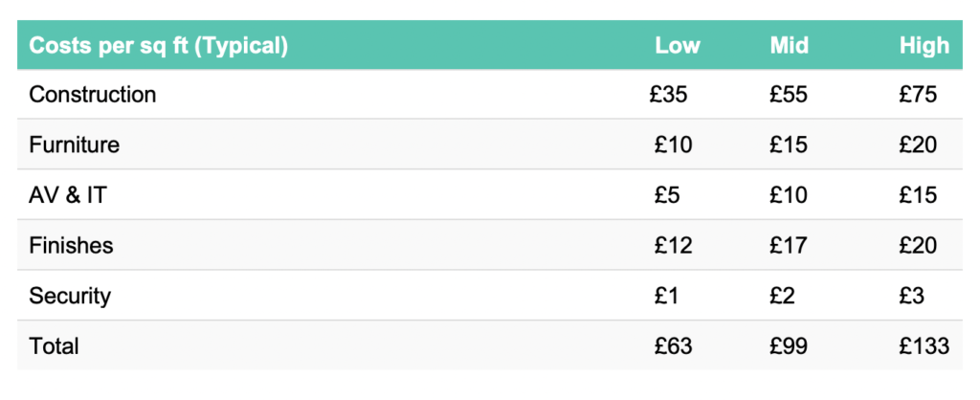Click the Furniture row label

[x=74, y=145]
